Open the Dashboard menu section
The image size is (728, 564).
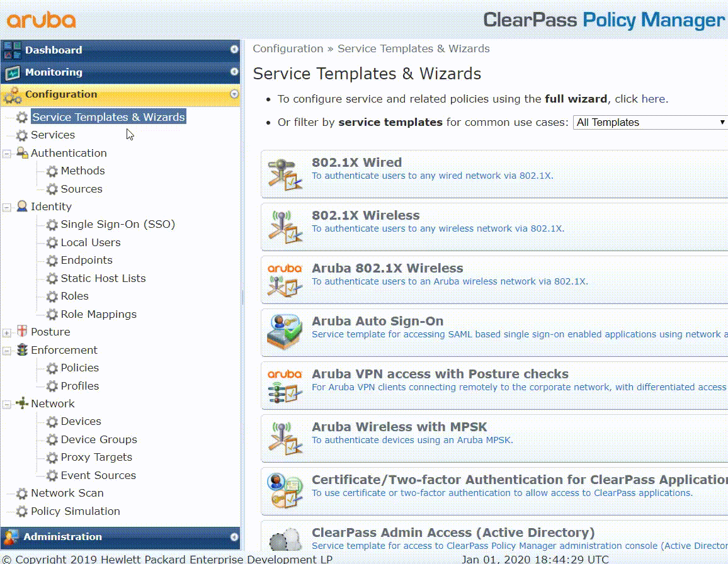tap(120, 50)
